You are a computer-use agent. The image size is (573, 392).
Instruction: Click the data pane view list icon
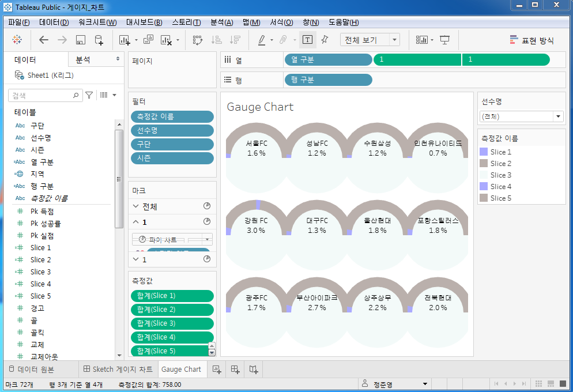104,95
